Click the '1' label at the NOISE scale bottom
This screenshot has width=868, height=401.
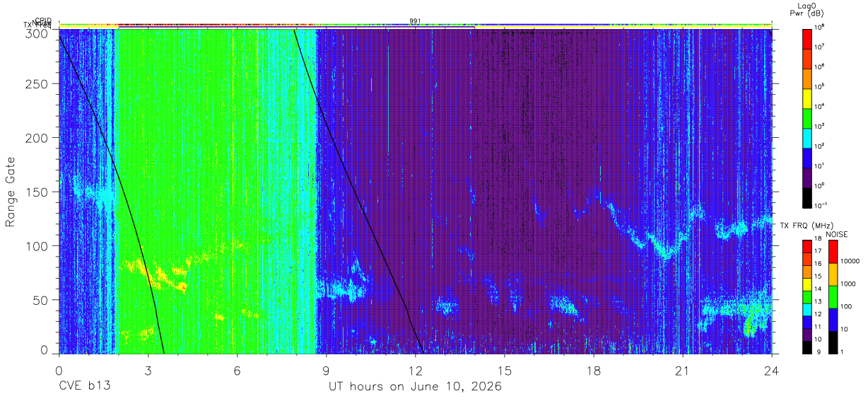click(x=843, y=351)
